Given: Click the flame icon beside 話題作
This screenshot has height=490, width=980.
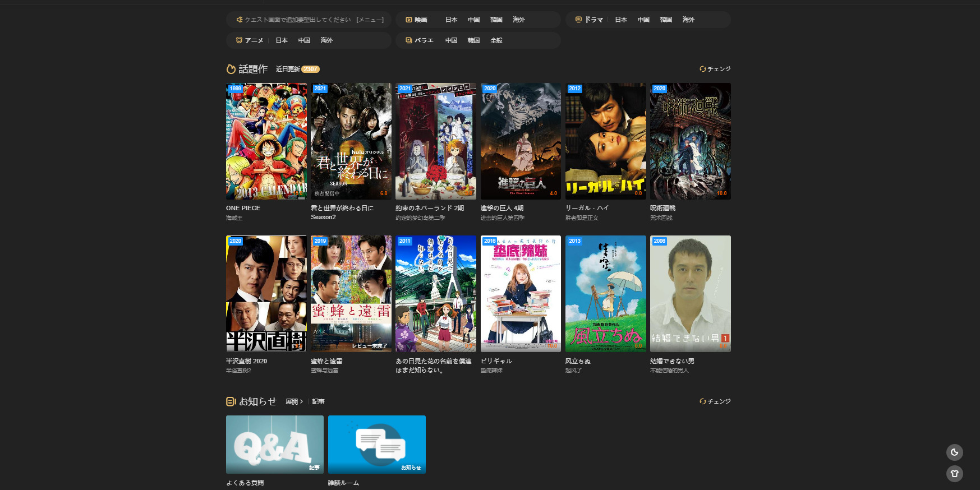Looking at the screenshot, I should point(231,69).
